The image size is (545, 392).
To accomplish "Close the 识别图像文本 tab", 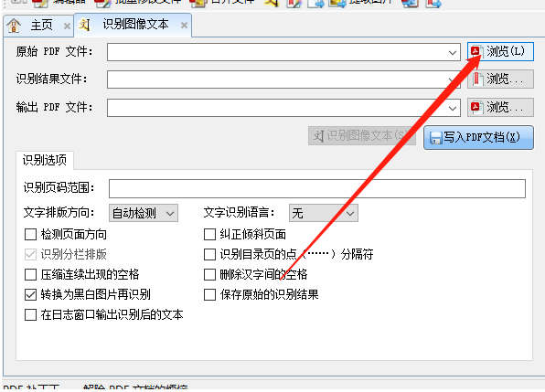I will [184, 26].
